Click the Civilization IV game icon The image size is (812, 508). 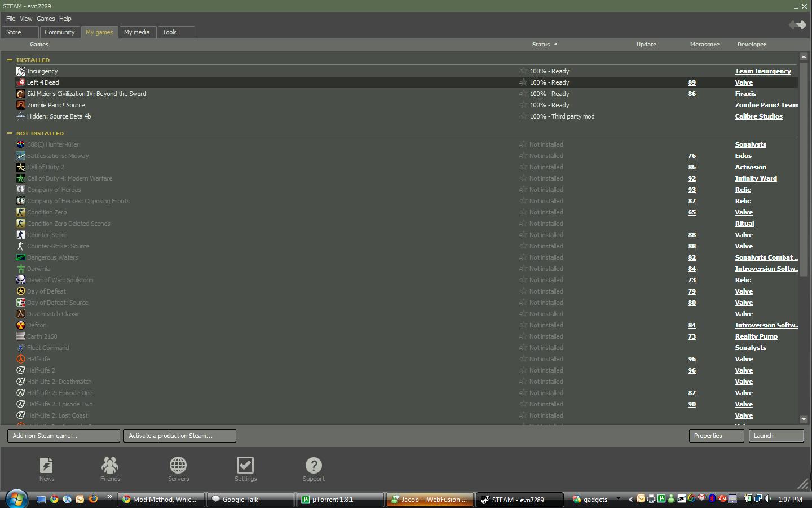[x=21, y=94]
